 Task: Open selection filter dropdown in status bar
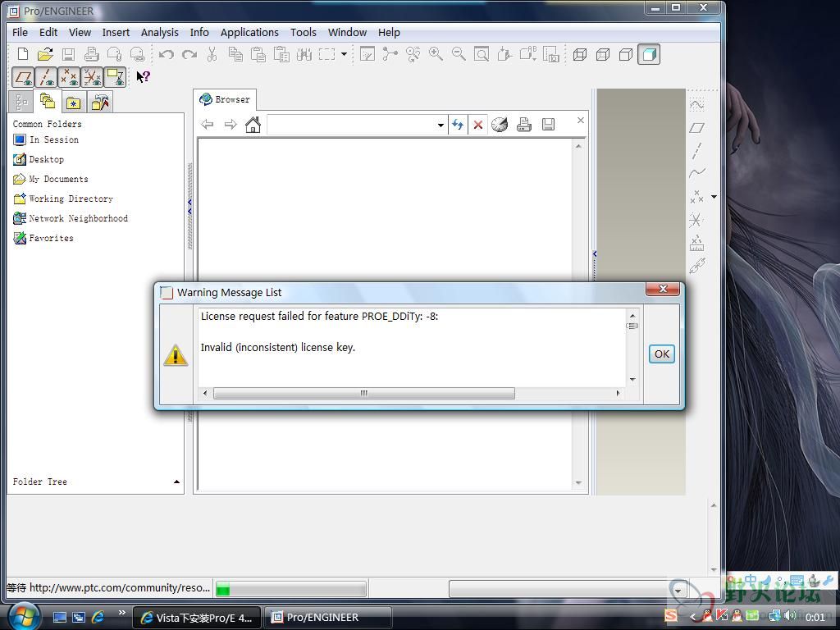678,591
